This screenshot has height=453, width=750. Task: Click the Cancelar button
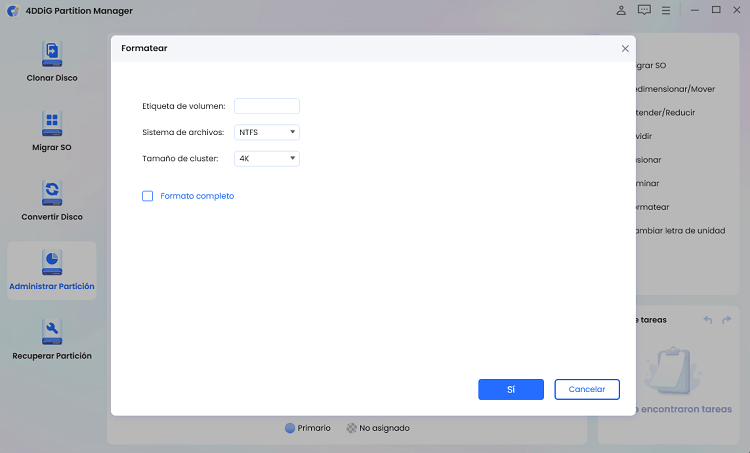pyautogui.click(x=587, y=389)
